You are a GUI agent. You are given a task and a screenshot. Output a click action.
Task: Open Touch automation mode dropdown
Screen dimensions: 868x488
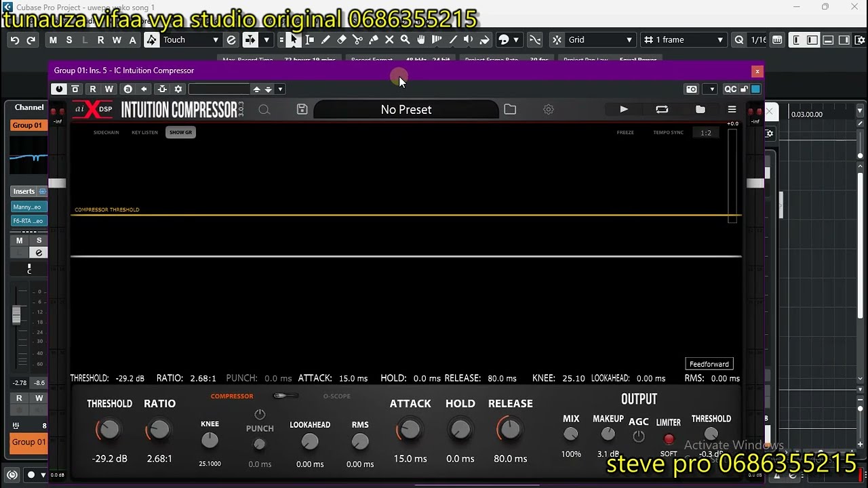click(x=191, y=40)
